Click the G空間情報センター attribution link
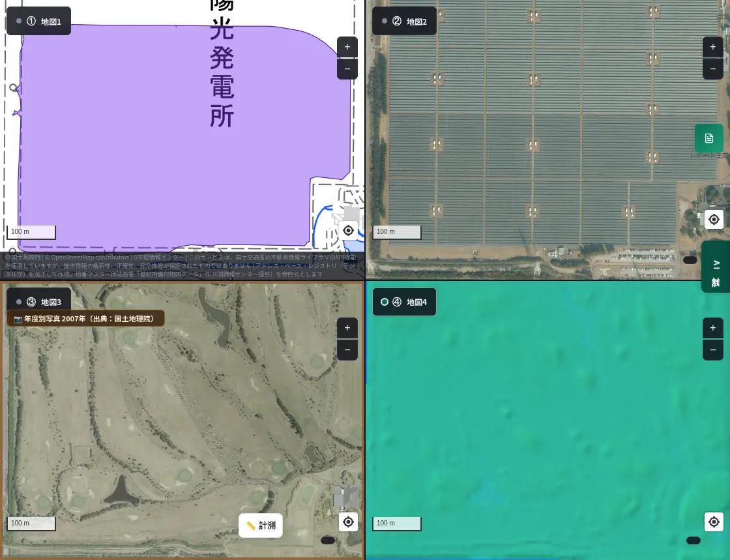 159,257
